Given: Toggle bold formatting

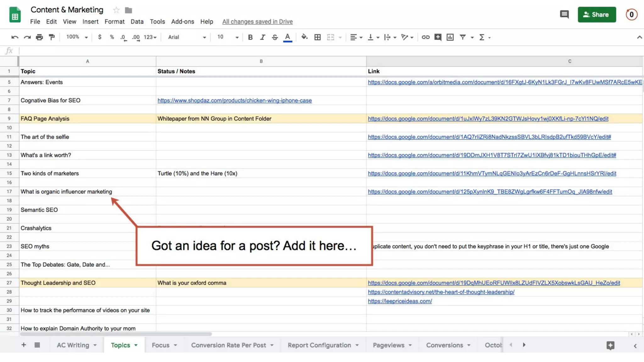Looking at the screenshot, I should 250,37.
